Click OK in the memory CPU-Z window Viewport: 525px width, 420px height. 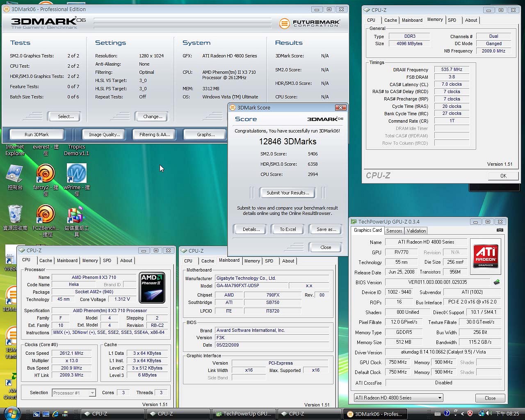click(x=503, y=176)
